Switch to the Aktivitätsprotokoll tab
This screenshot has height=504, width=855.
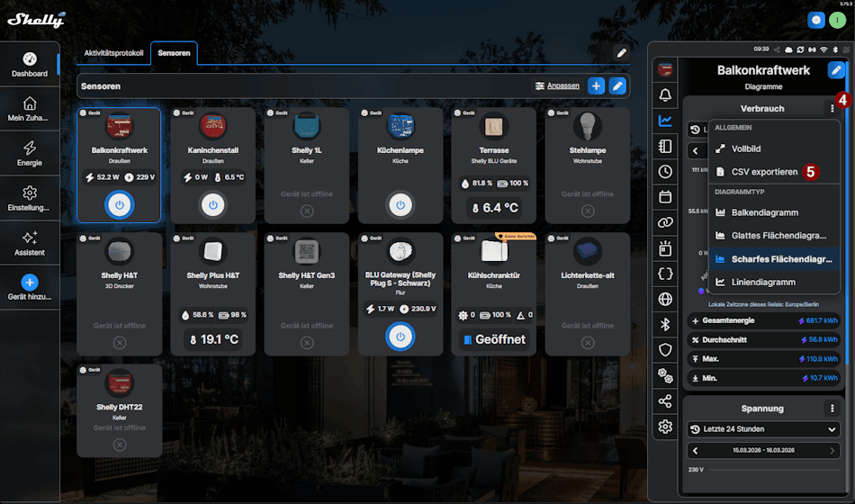pos(113,53)
